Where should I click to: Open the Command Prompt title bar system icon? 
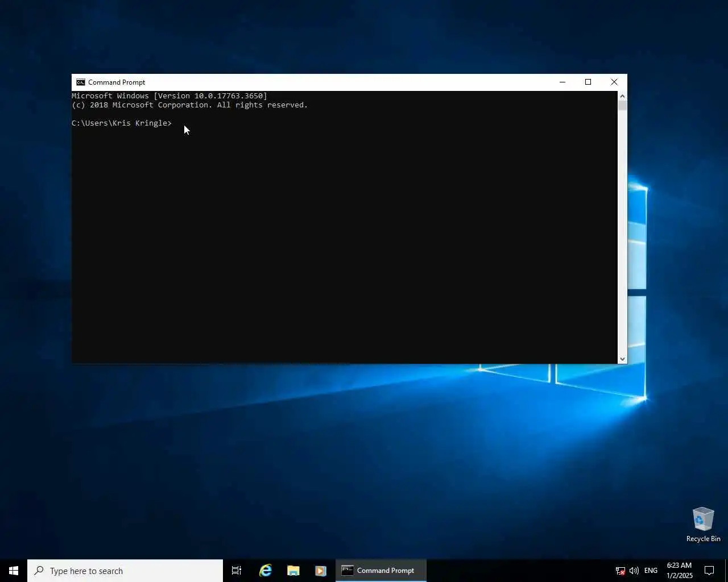[81, 82]
